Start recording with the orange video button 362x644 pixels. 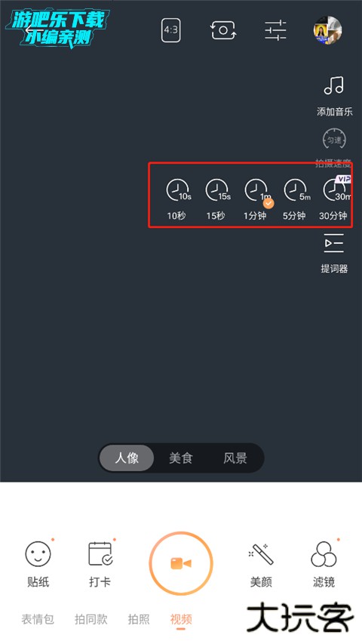pos(181,563)
